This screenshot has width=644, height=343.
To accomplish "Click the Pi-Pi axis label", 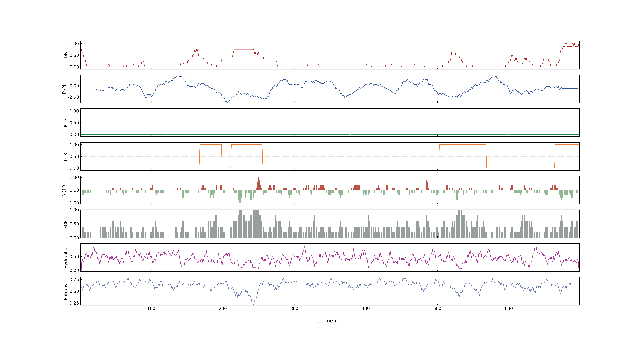I will 64,89.
